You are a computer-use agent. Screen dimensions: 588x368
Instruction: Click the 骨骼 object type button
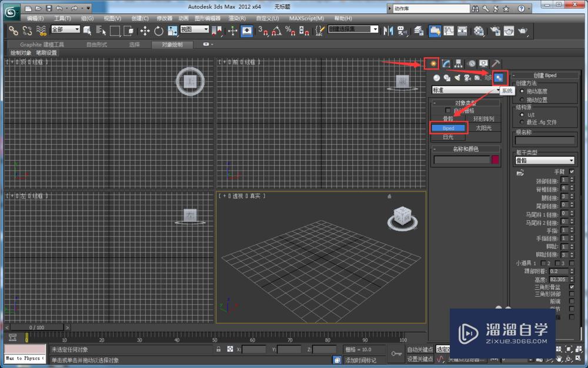pyautogui.click(x=448, y=119)
